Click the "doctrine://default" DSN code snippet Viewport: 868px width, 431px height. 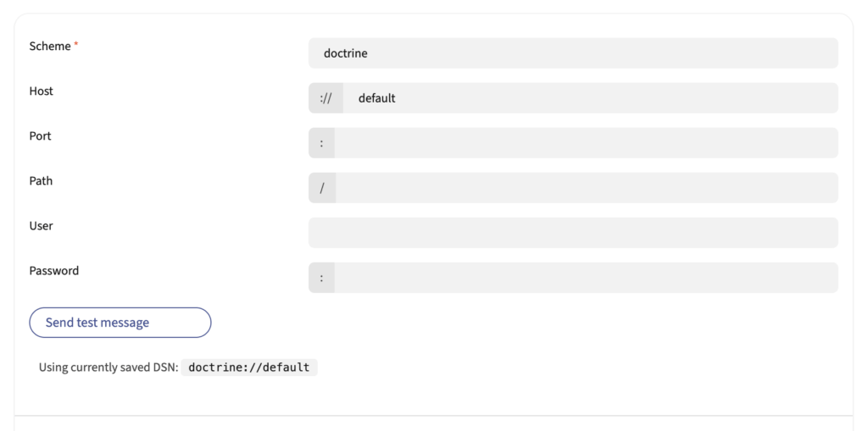pyautogui.click(x=249, y=367)
